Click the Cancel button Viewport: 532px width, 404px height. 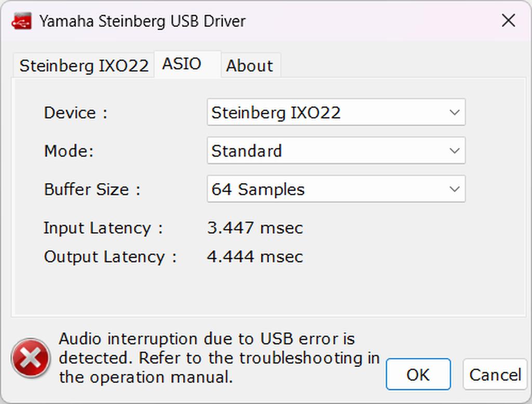click(495, 374)
